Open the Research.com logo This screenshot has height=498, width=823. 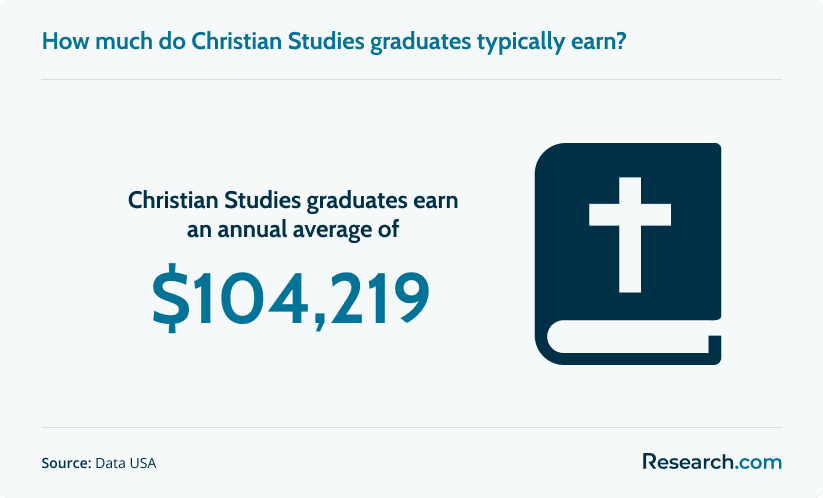tap(712, 462)
